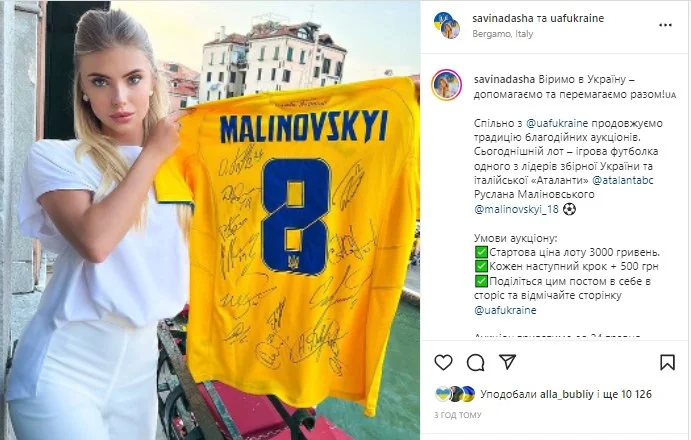Open the three-dots more options menu
Screen dimensions: 691x440
click(x=665, y=25)
